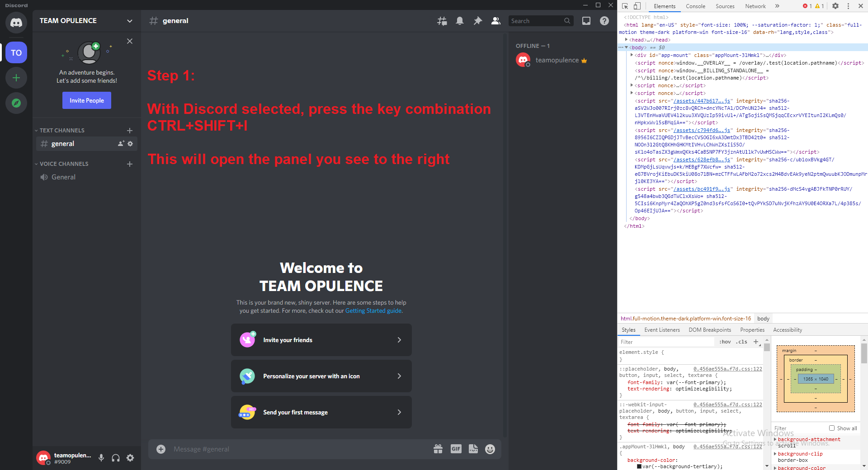Image resolution: width=868 pixels, height=470 pixels.
Task: Open Accessibility tab
Action: pos(788,330)
